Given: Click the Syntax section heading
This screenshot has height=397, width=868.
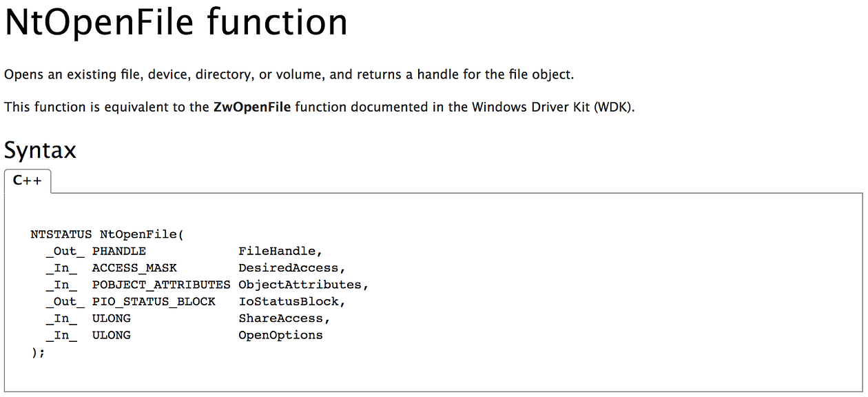Looking at the screenshot, I should point(41,150).
